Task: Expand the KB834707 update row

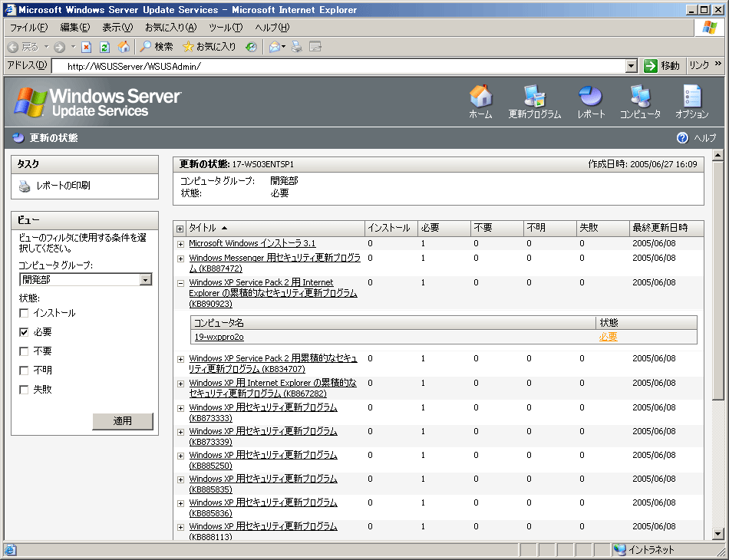Action: tap(180, 359)
